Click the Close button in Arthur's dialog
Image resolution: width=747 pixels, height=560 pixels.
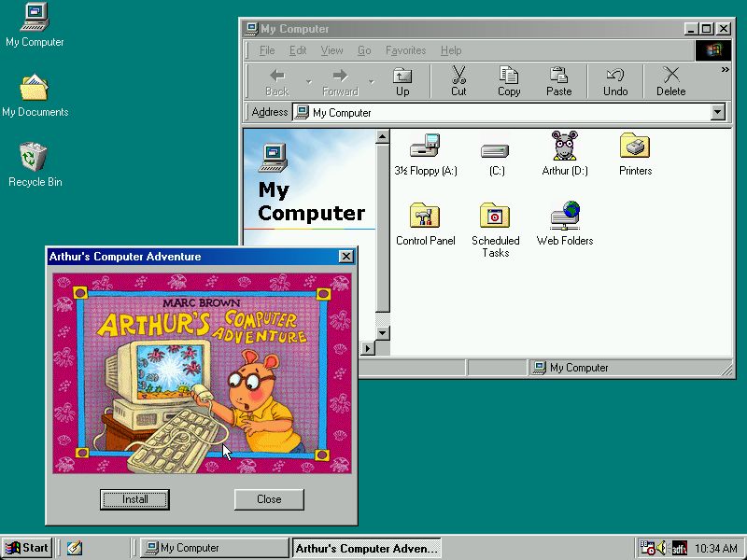click(269, 499)
